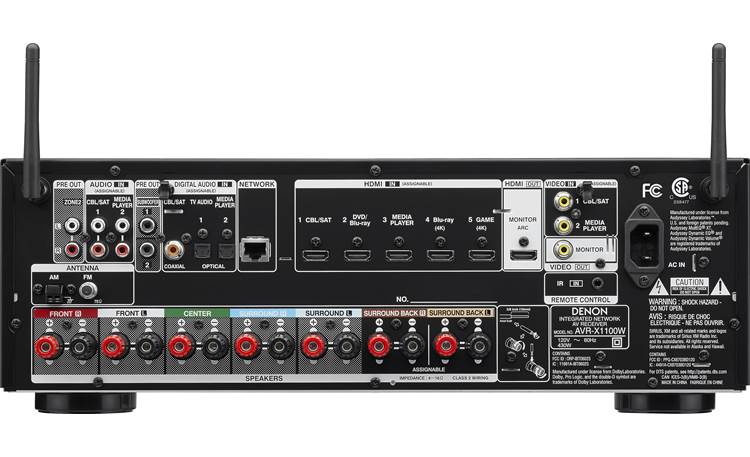Click the left wireless antenna
This screenshot has height=457, width=750.
click(32, 122)
